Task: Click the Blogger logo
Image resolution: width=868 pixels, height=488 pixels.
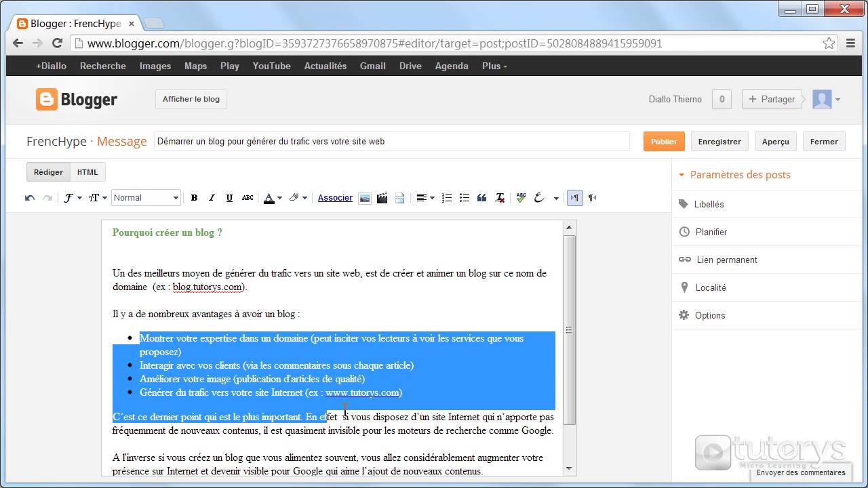Action: click(x=77, y=100)
